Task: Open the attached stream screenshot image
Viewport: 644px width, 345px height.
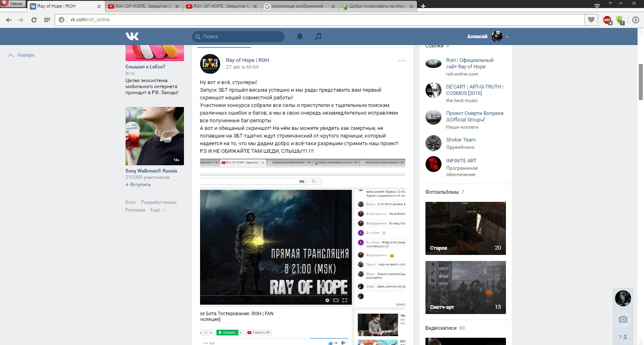Action: (302, 252)
